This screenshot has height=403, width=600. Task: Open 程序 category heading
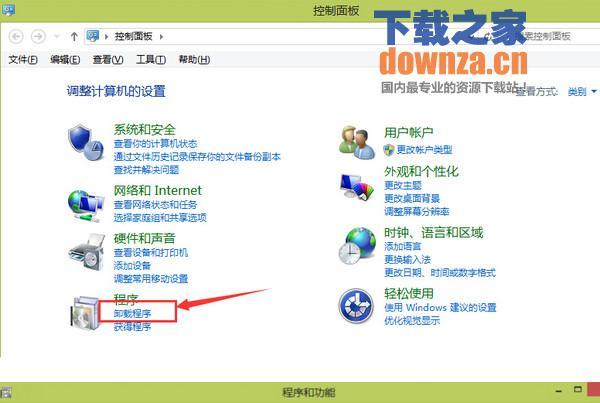point(126,299)
